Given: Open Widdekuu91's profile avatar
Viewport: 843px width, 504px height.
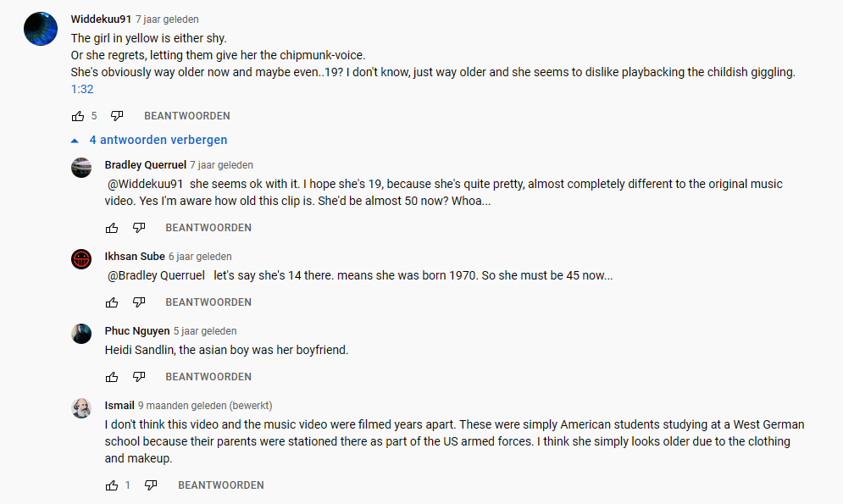Looking at the screenshot, I should click(41, 29).
